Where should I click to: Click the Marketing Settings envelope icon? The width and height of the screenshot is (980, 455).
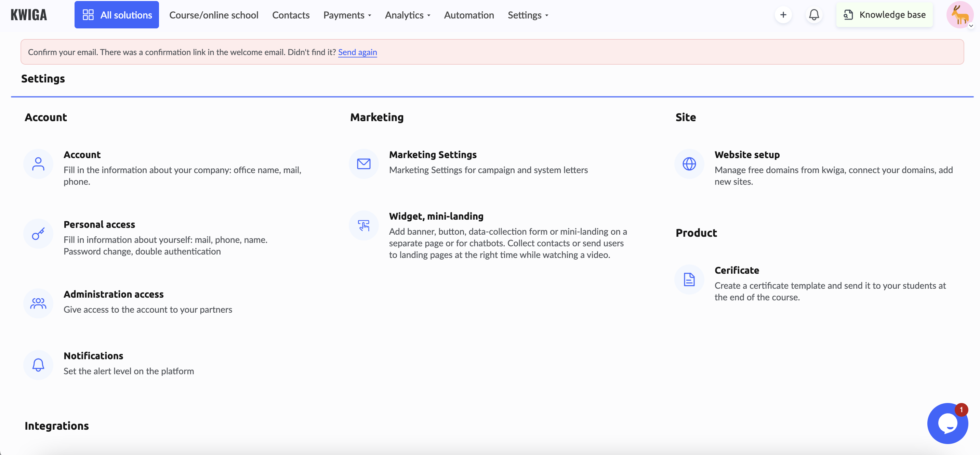point(364,162)
